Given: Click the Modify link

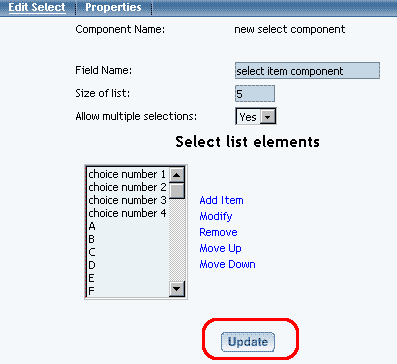Looking at the screenshot, I should 216,216.
